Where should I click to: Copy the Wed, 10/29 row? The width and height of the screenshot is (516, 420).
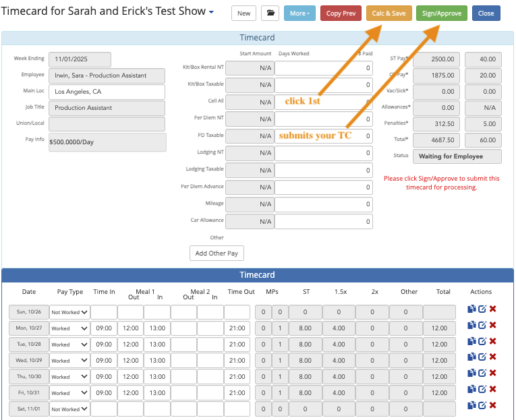click(x=471, y=357)
